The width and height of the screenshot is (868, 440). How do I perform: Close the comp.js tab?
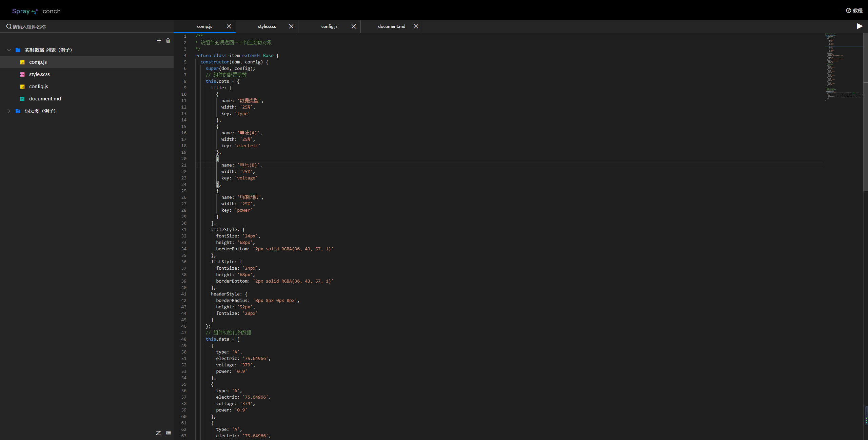tap(229, 26)
